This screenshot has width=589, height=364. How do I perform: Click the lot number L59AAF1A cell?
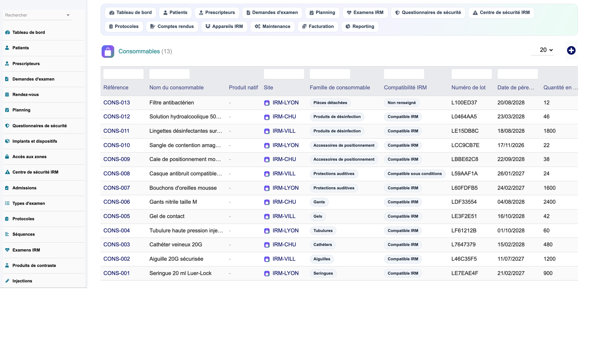point(464,174)
